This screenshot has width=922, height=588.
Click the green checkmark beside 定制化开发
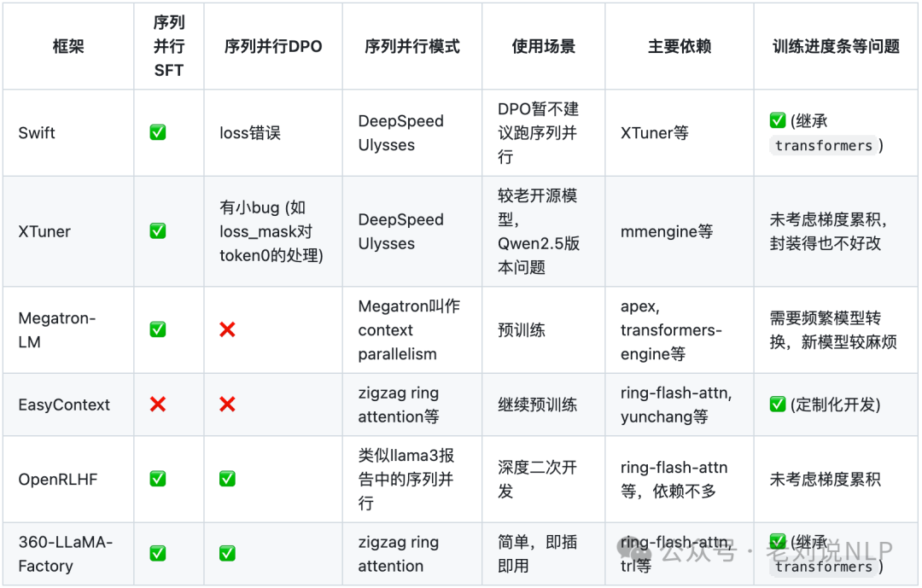778,404
